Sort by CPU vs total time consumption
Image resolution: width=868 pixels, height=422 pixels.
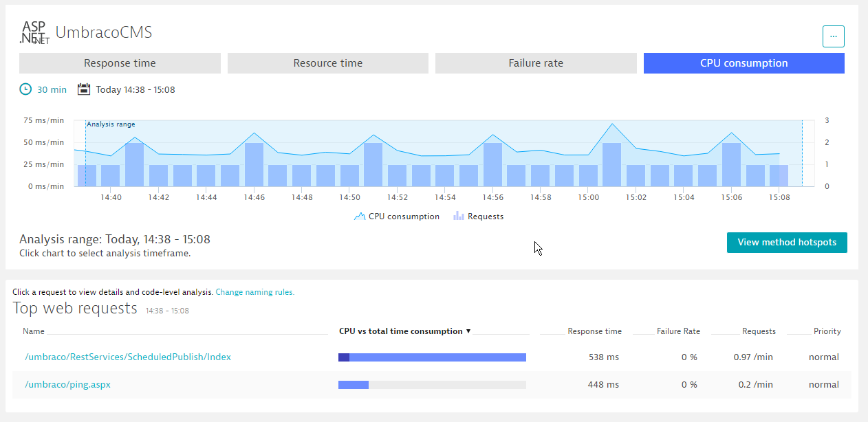405,331
